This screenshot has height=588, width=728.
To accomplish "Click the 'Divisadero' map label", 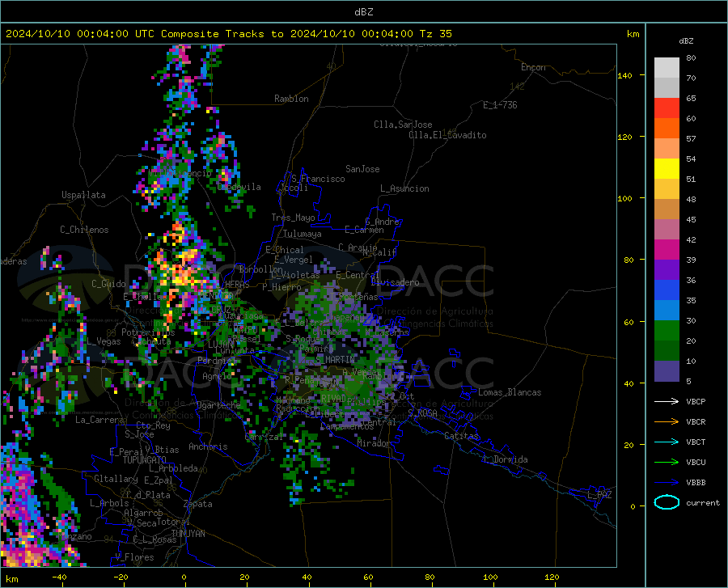I will 395,282.
